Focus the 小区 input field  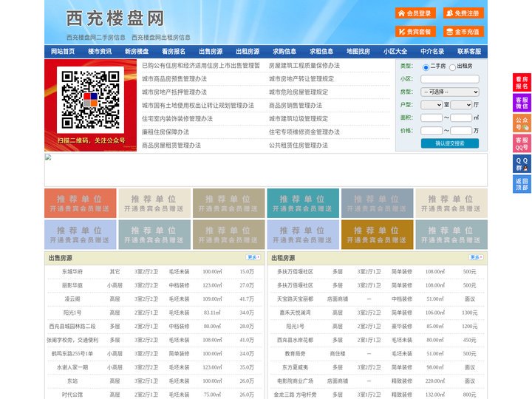pyautogui.click(x=450, y=79)
